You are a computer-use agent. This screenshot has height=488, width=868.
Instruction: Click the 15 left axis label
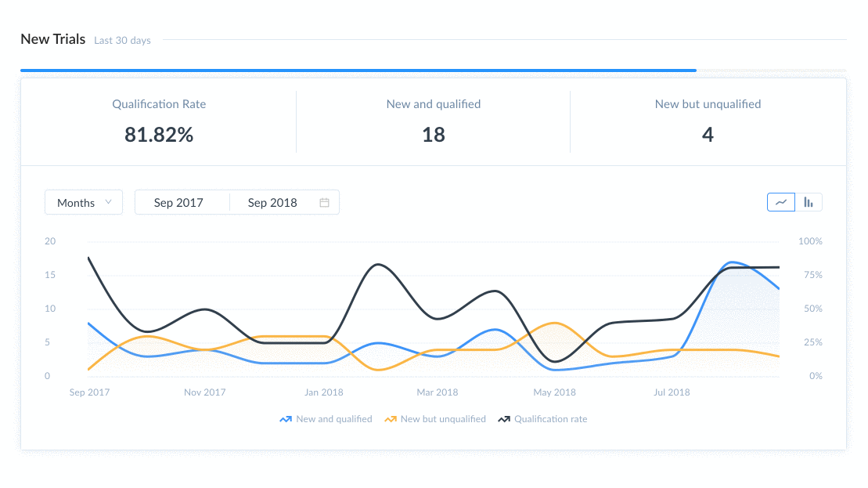pyautogui.click(x=50, y=275)
